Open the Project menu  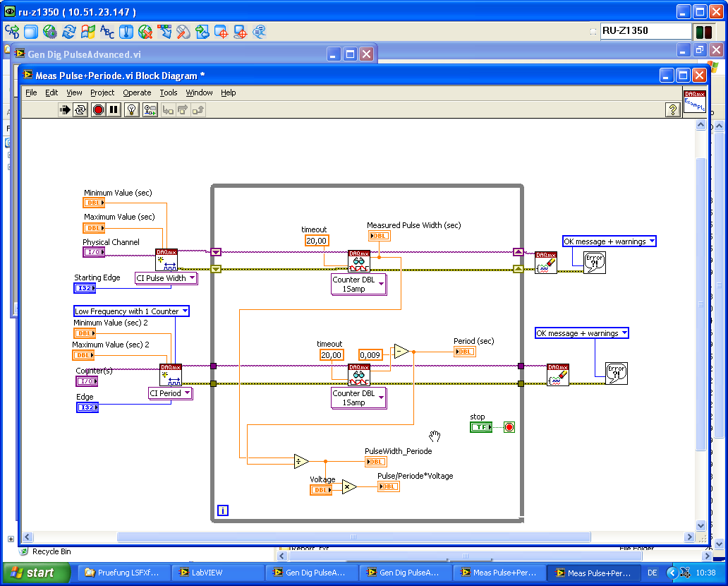click(102, 92)
